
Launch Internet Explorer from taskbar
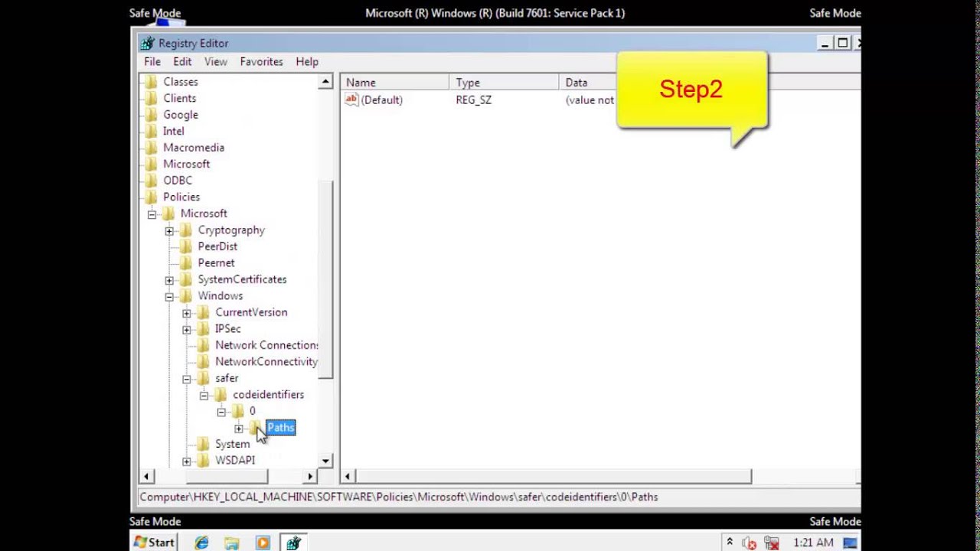click(201, 543)
